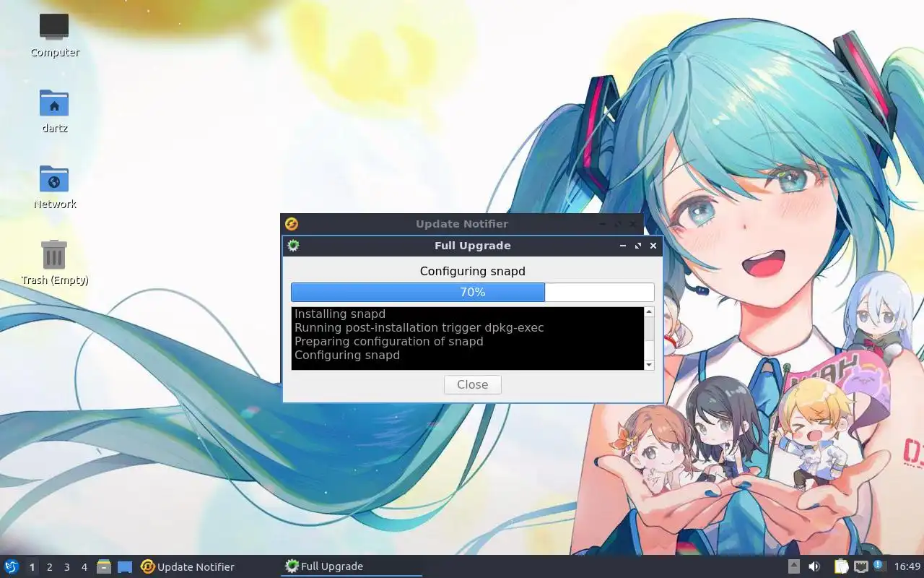
Task: Minimize the Full Upgrade window
Action: (623, 246)
